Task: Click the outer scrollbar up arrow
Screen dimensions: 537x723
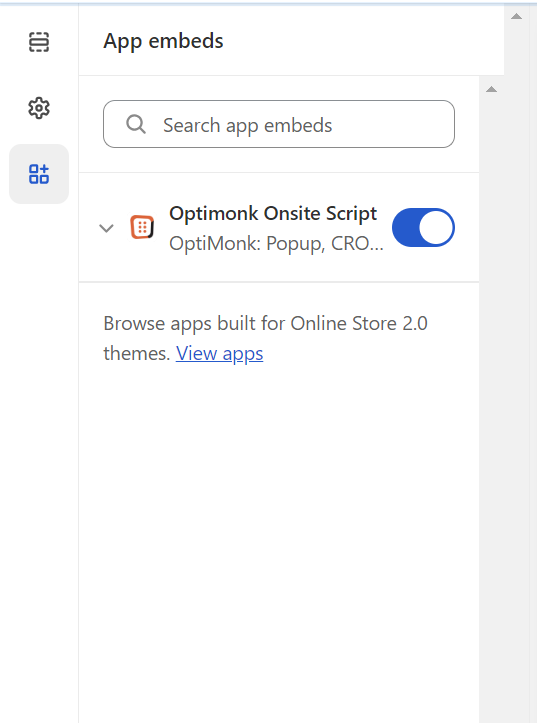Action: tap(516, 17)
